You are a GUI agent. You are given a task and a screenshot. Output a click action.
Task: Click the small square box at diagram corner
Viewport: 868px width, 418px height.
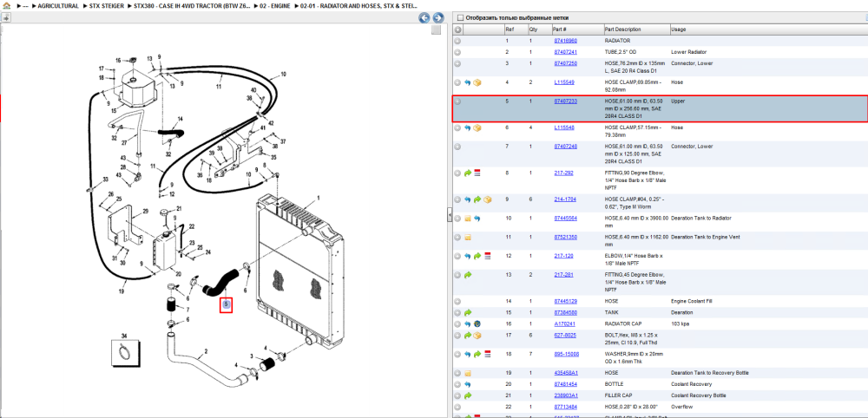click(x=437, y=29)
